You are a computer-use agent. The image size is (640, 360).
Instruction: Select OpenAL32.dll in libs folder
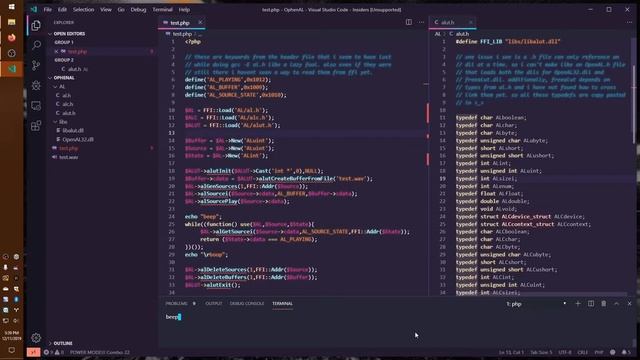(x=78, y=140)
